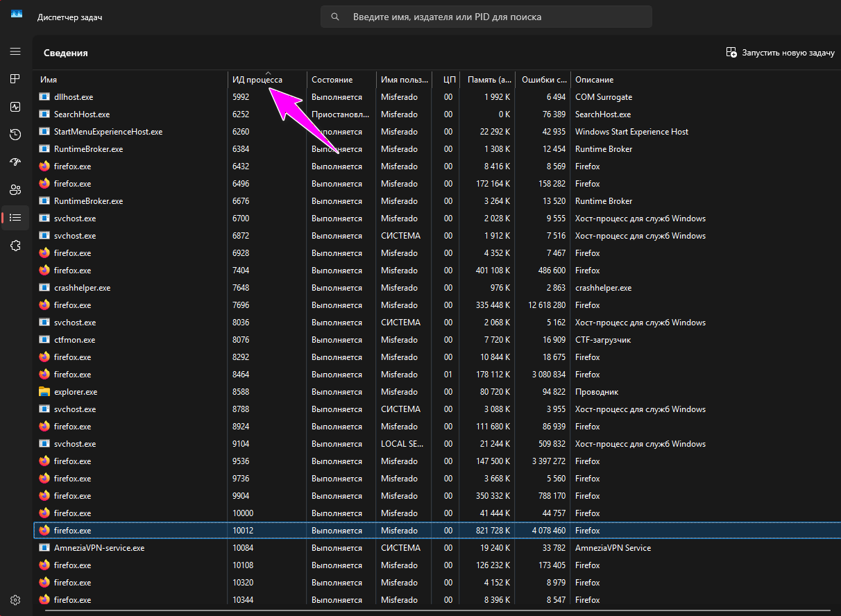Screen dimensions: 841x616
Task: Select the explorer.exe process row
Action: (x=76, y=392)
